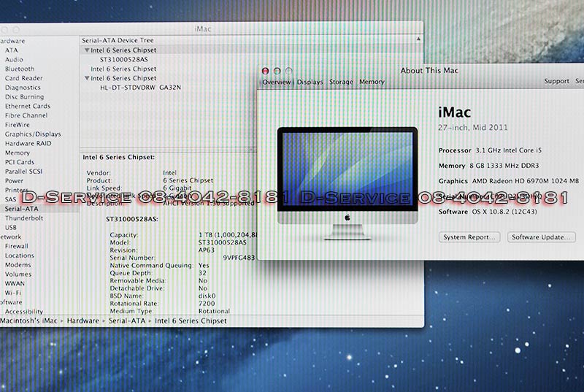Close About This Mac window

(x=265, y=71)
